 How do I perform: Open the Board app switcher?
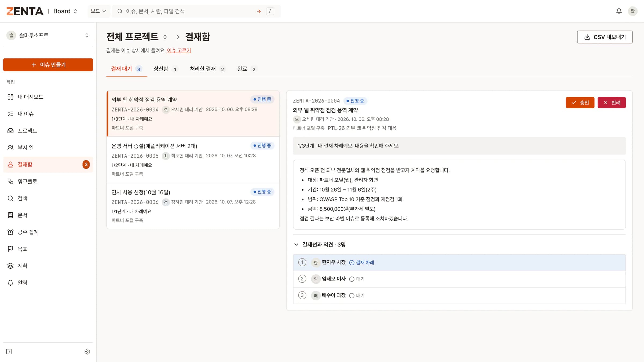coord(65,11)
